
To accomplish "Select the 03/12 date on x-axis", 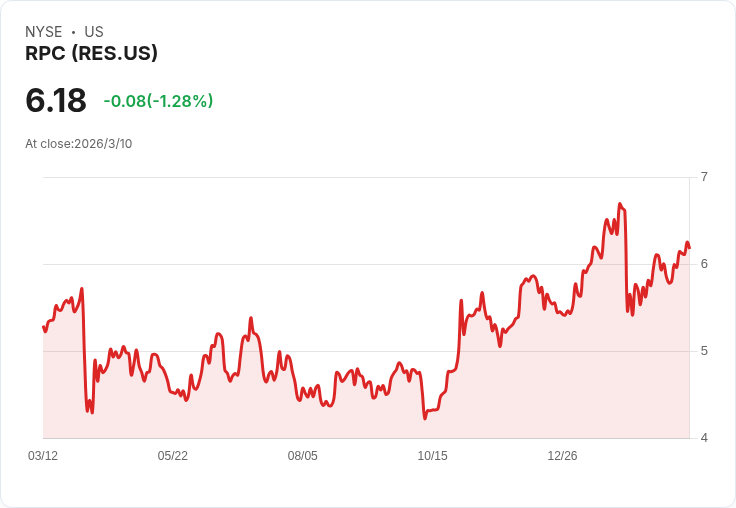I will tap(43, 455).
